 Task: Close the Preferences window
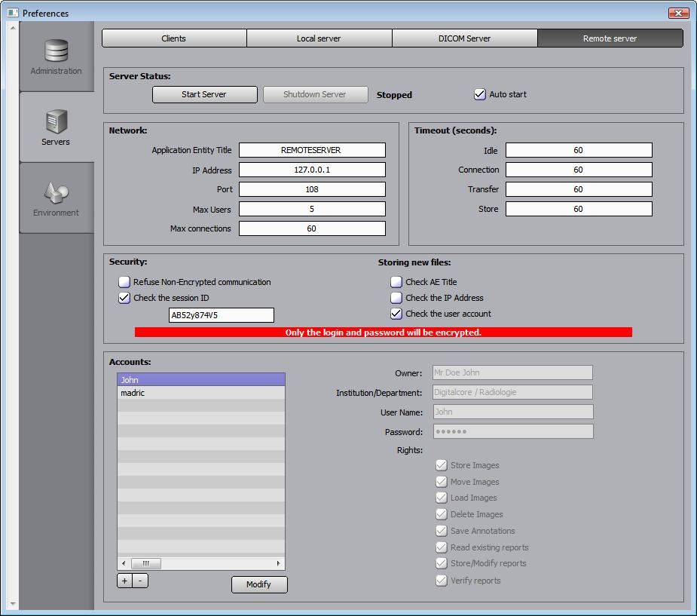(678, 13)
